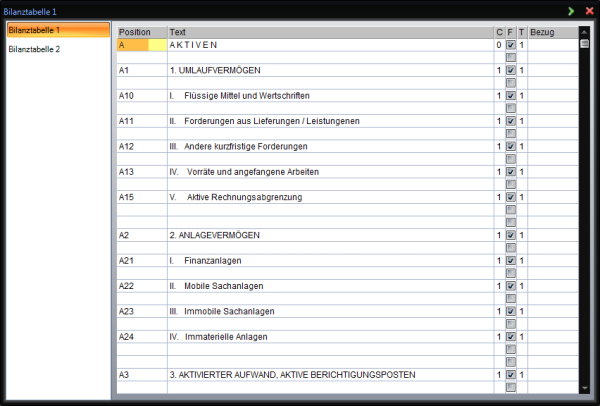Toggle F checkbox for 1. UMLAUFVERMÖGEN
Viewport: 600px width, 406px height.
click(510, 70)
